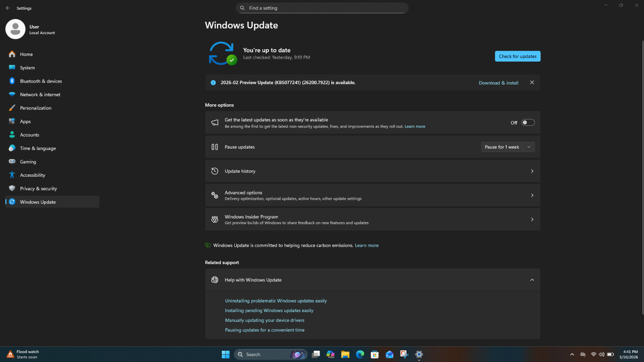
Task: Click the back arrow next to Settings
Action: pyautogui.click(x=8, y=8)
